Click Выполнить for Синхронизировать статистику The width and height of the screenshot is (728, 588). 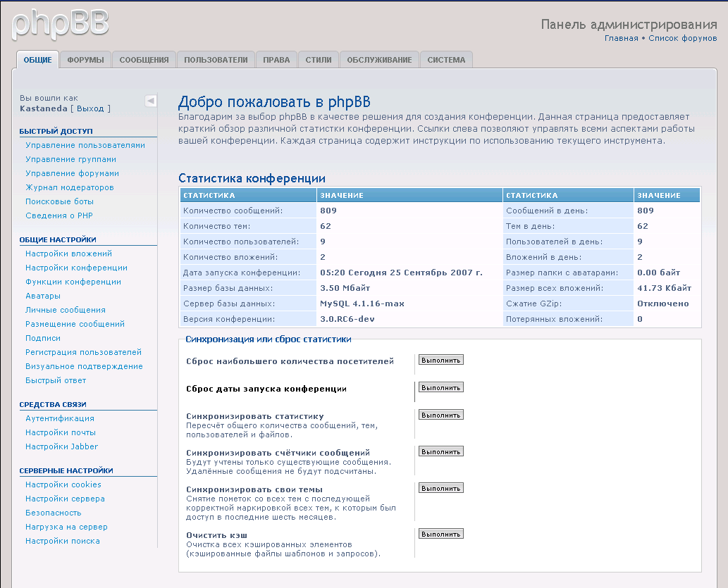440,415
